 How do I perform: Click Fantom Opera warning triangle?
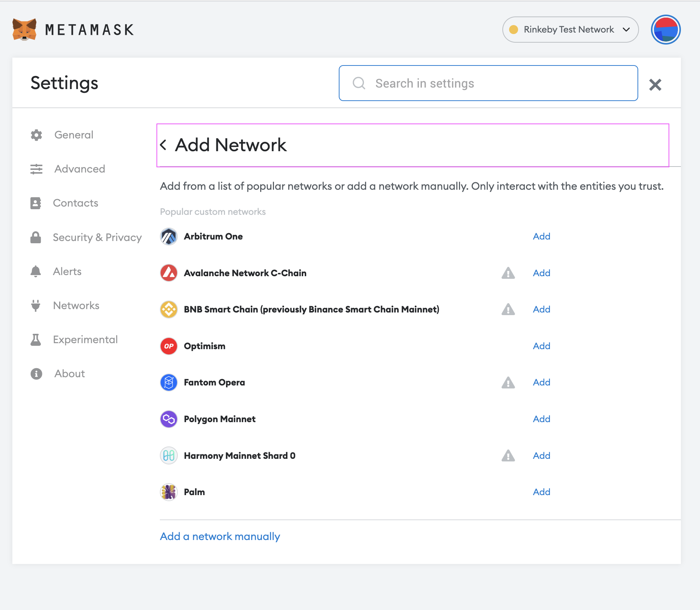tap(508, 382)
